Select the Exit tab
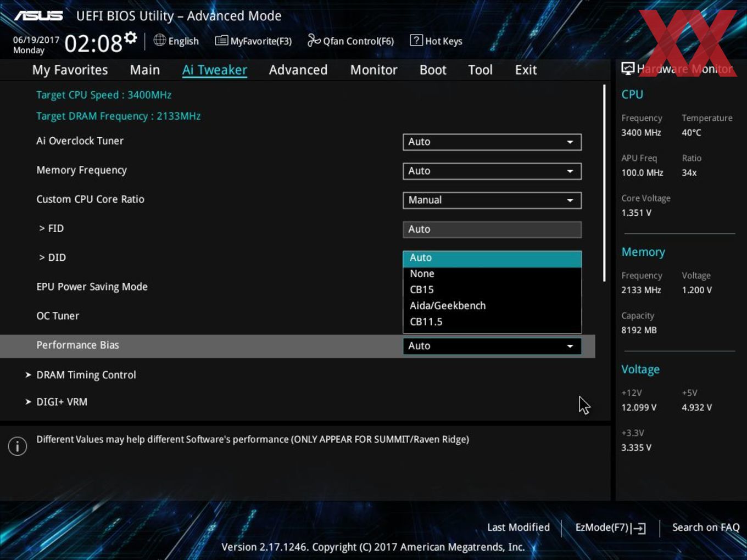This screenshot has width=747, height=560. (526, 70)
